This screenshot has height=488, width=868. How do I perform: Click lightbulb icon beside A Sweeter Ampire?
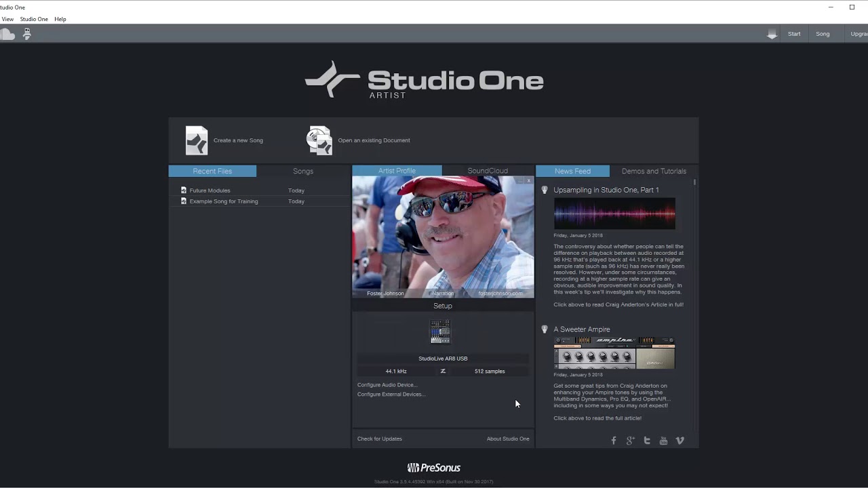544,329
